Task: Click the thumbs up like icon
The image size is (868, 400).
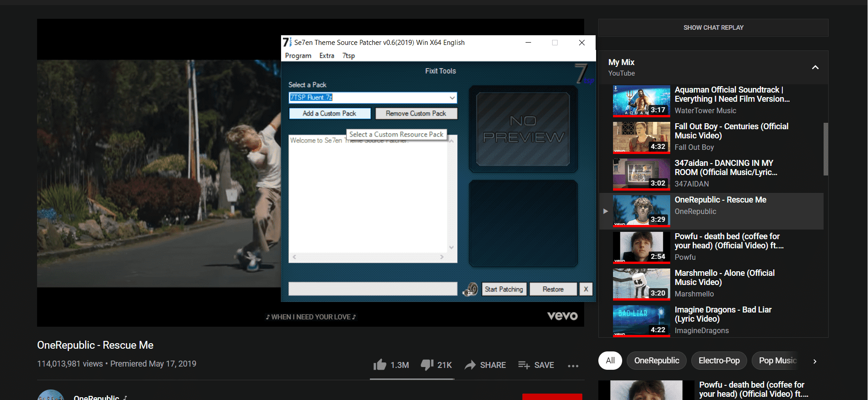Action: click(380, 365)
